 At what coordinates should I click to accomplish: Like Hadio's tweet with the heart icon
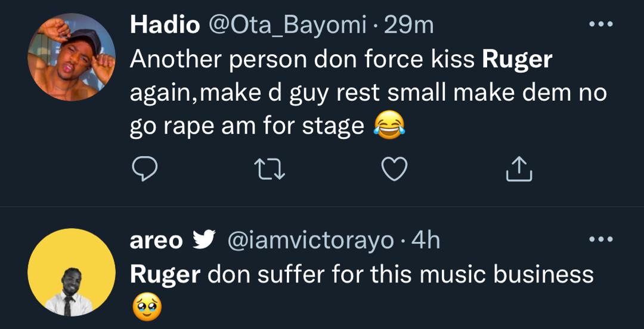[394, 169]
